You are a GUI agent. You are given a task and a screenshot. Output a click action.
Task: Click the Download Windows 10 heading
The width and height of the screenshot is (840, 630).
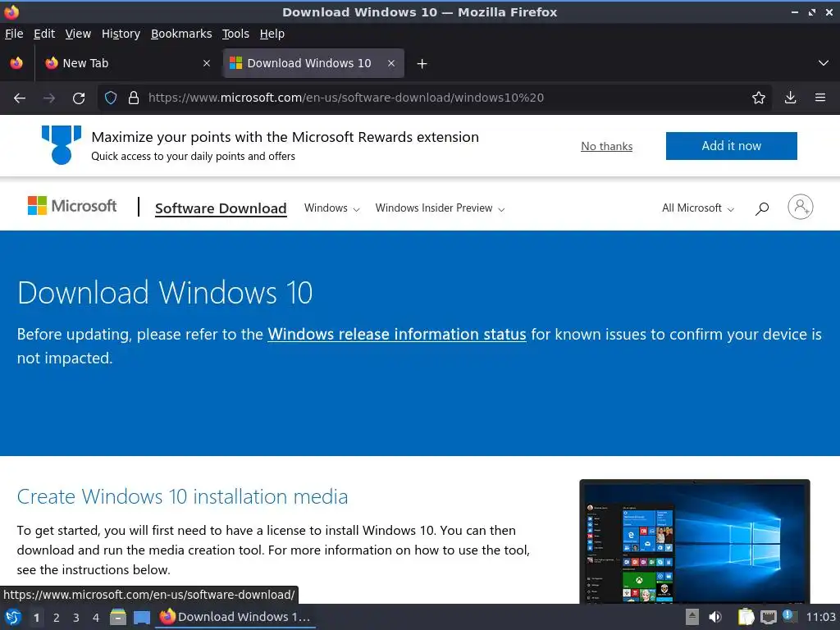[165, 293]
